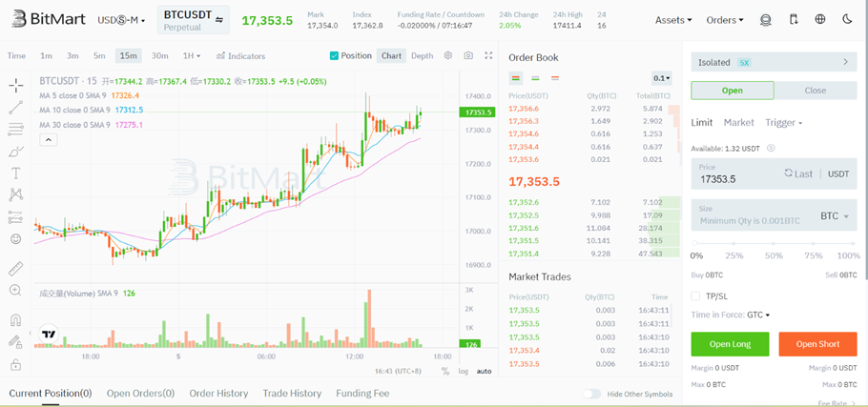Image resolution: width=868 pixels, height=407 pixels.
Task: Change size unit BTC dropdown
Action: pyautogui.click(x=835, y=216)
